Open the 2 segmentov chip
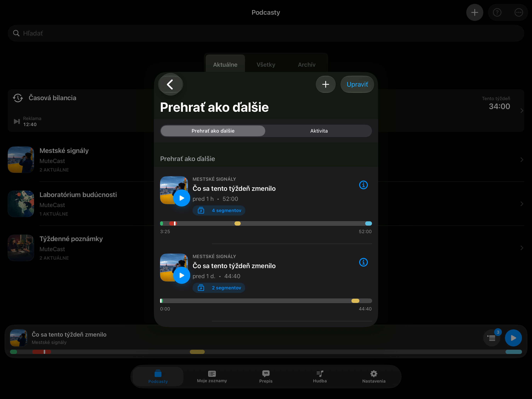 click(x=219, y=288)
